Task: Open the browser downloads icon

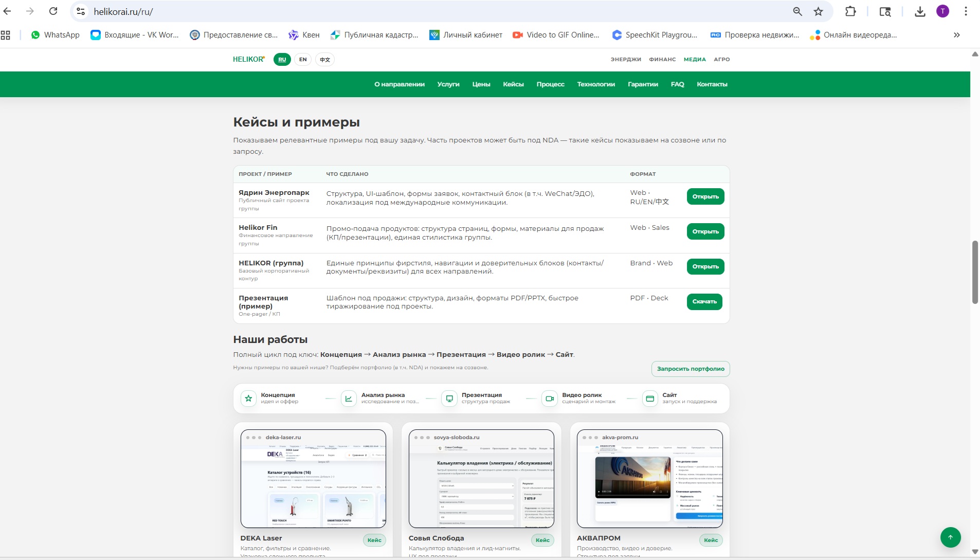Action: coord(920,11)
